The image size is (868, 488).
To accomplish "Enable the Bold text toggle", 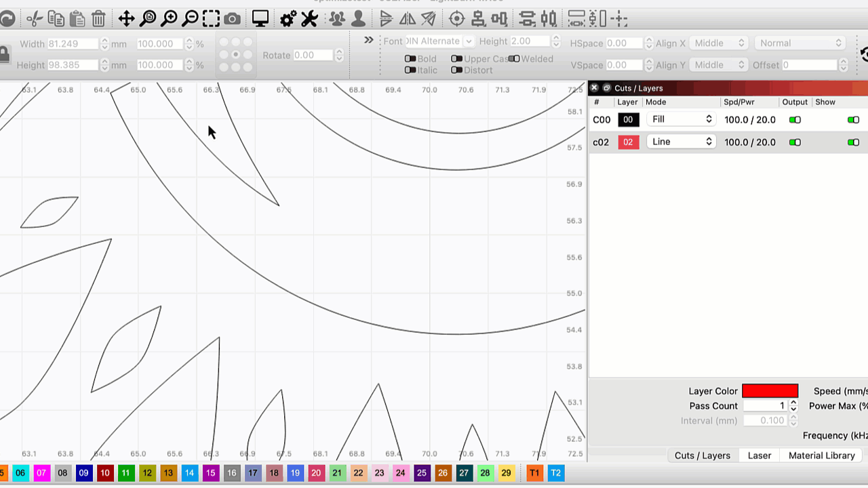I will [410, 59].
